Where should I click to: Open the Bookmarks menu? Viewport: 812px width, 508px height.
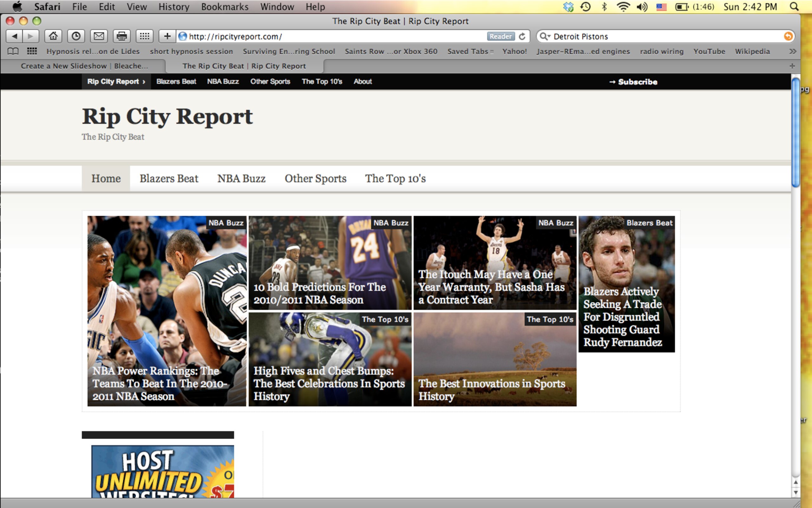(x=225, y=7)
